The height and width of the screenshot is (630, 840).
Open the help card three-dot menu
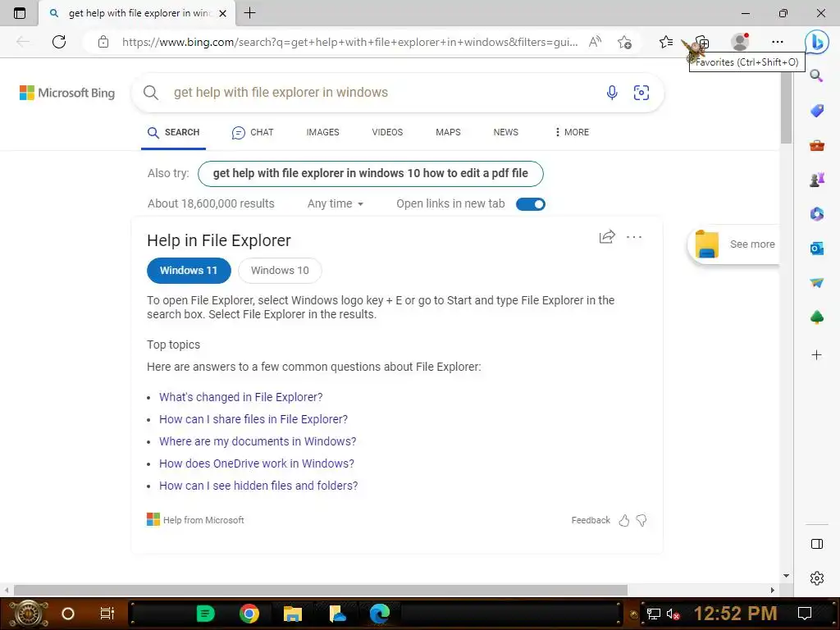[634, 237]
